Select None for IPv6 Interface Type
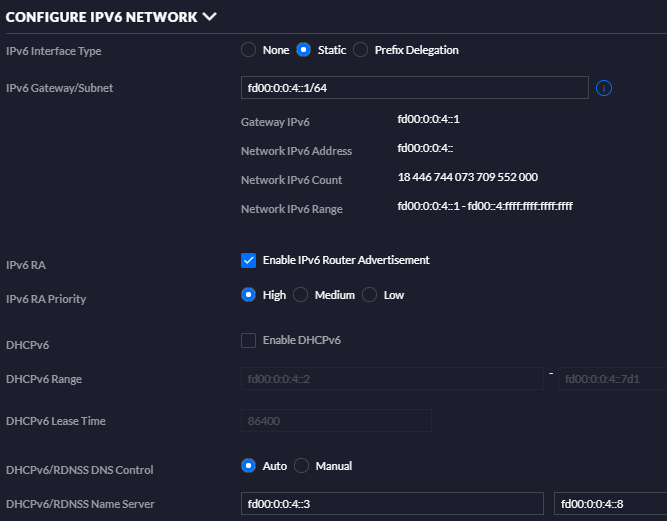The width and height of the screenshot is (667, 521). (x=248, y=50)
